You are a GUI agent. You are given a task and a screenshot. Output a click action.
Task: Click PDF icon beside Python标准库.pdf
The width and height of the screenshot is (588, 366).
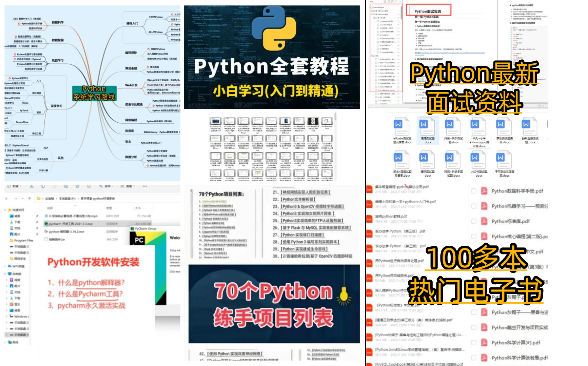pos(484,221)
